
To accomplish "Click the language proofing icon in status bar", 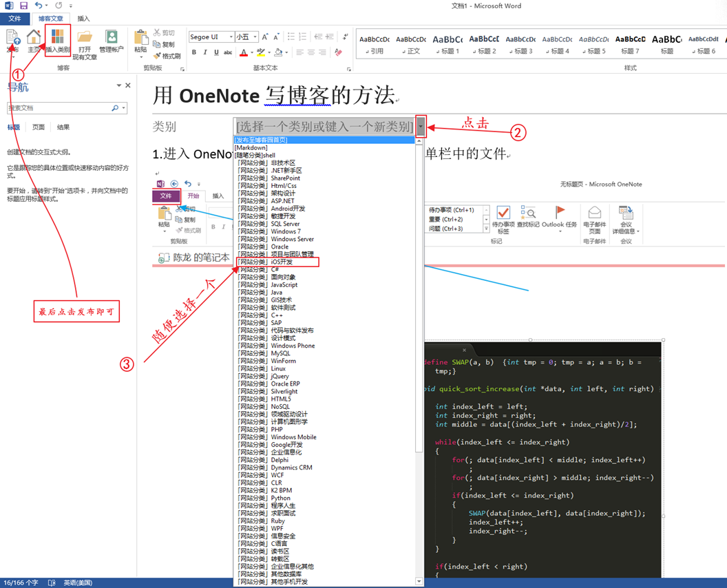I will tap(52, 583).
